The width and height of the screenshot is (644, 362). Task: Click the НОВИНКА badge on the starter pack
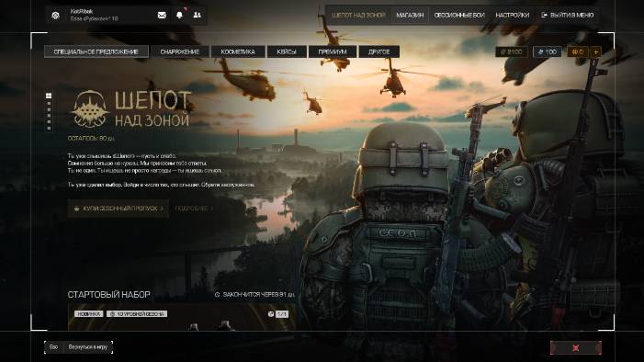pyautogui.click(x=89, y=314)
